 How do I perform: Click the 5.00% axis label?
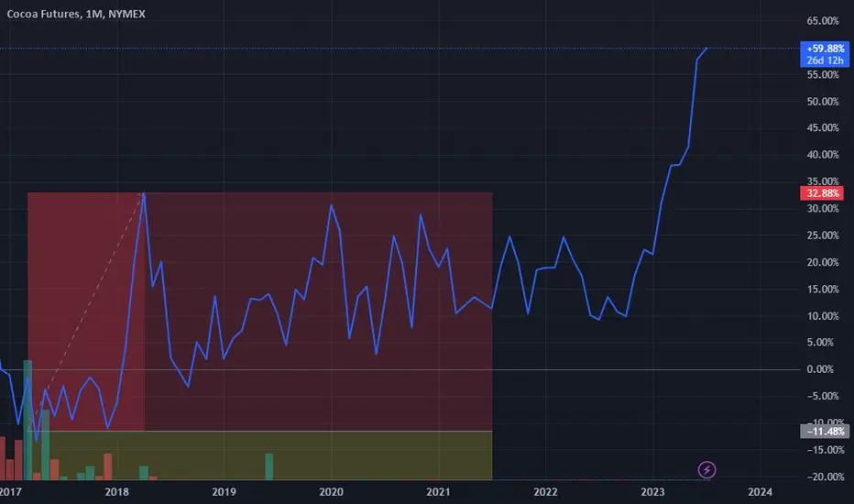(820, 342)
